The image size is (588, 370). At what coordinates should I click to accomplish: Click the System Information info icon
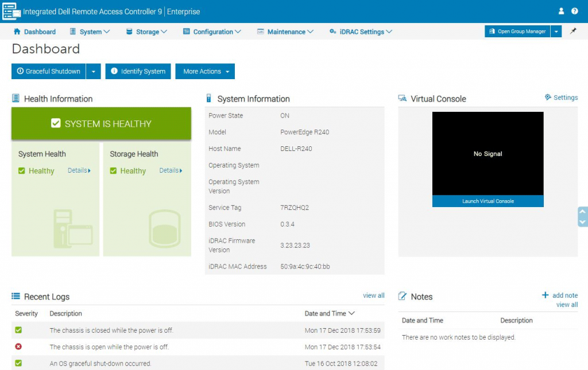point(208,98)
